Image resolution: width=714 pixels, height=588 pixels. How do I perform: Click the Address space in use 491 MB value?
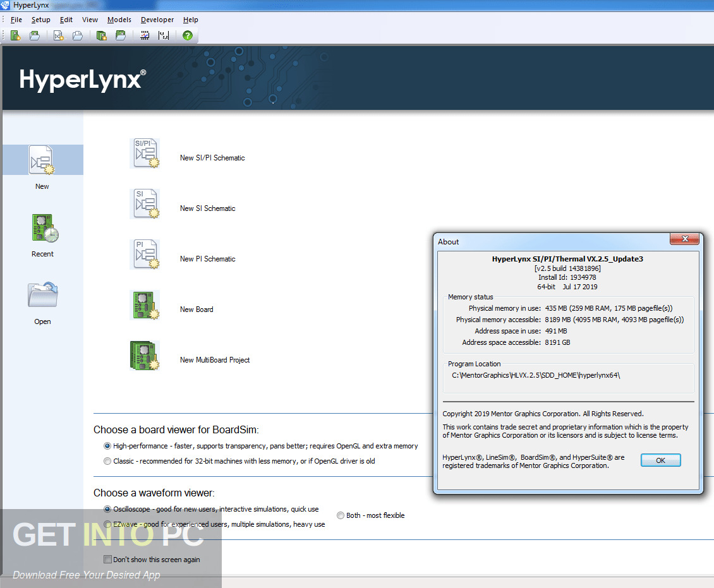[x=556, y=331]
